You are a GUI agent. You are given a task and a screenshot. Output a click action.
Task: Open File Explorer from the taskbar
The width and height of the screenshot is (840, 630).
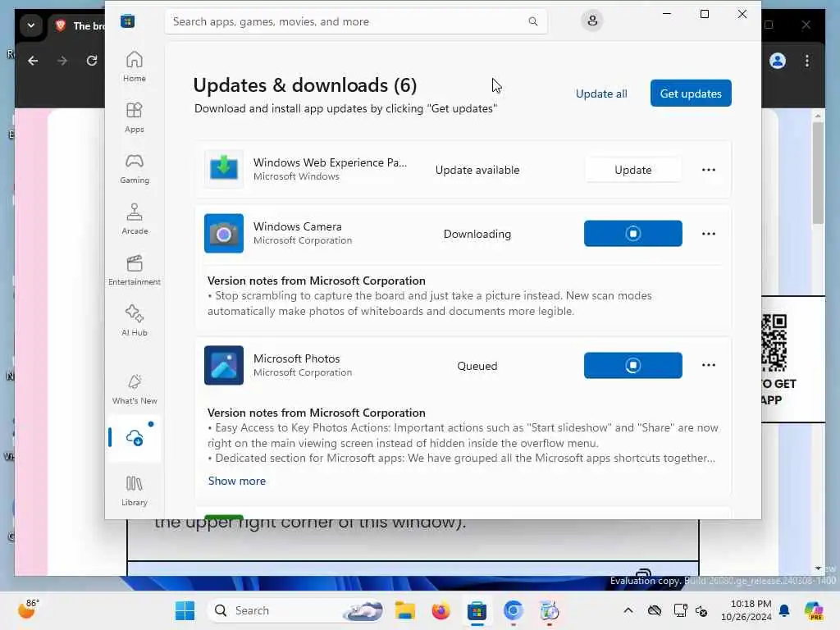pyautogui.click(x=405, y=610)
